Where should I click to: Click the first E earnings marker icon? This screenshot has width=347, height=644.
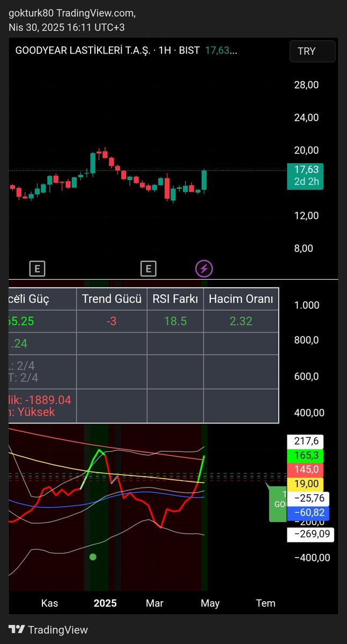tap(37, 268)
